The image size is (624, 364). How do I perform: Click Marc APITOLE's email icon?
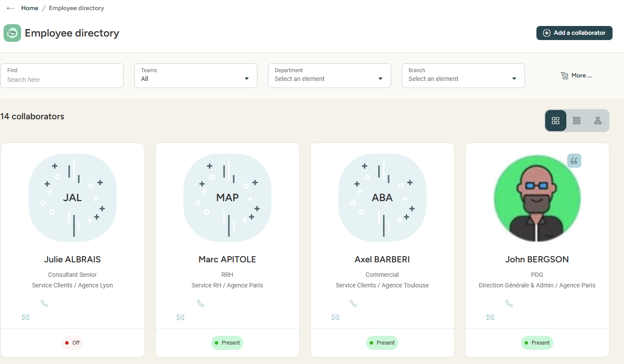pyautogui.click(x=180, y=317)
